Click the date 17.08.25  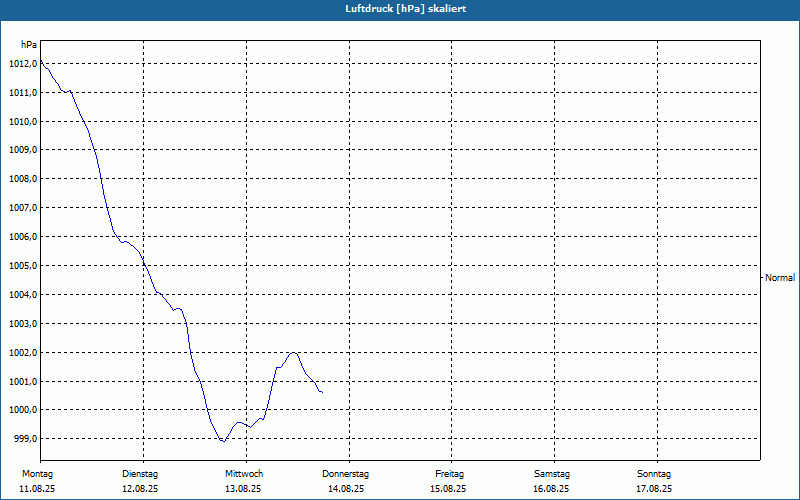coord(654,489)
